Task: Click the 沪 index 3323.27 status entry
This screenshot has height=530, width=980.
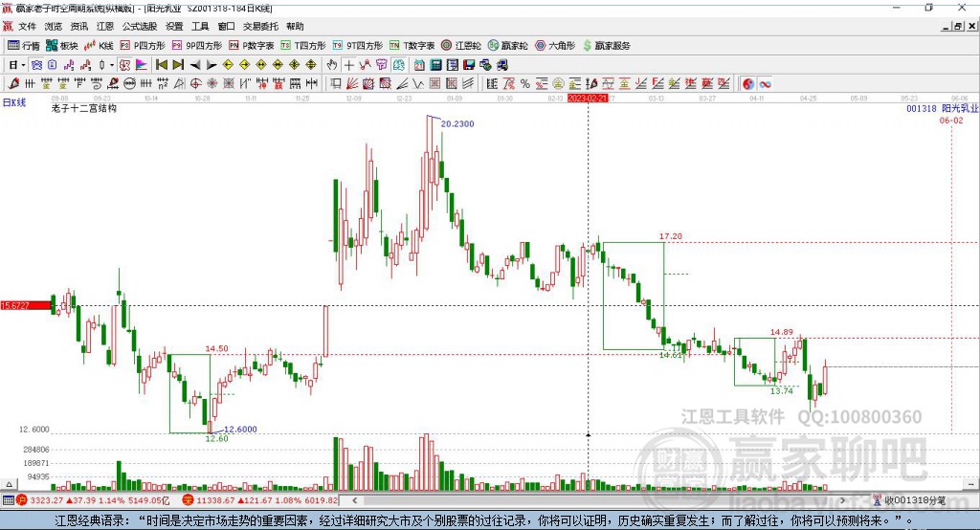Action: (x=93, y=500)
